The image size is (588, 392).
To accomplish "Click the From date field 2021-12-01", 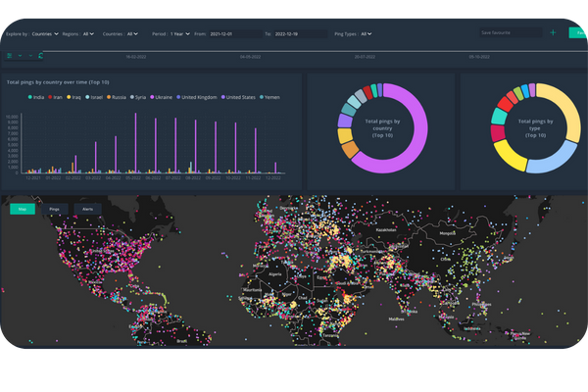I will click(x=235, y=33).
